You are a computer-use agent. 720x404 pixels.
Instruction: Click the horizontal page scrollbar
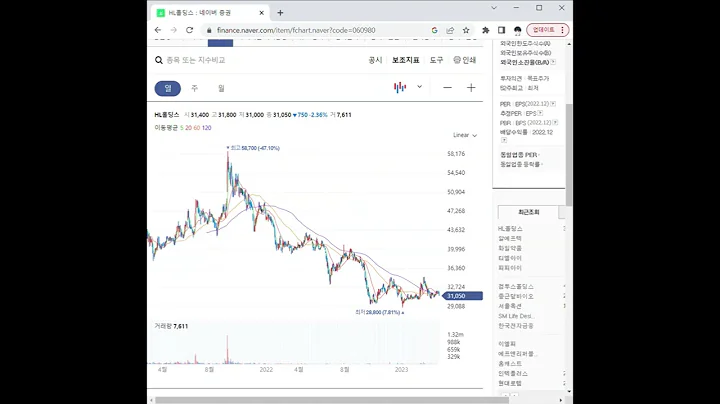point(330,400)
